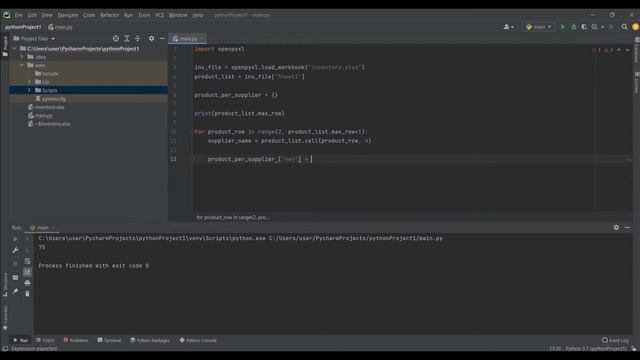Expand the .idea folder

click(x=22, y=57)
